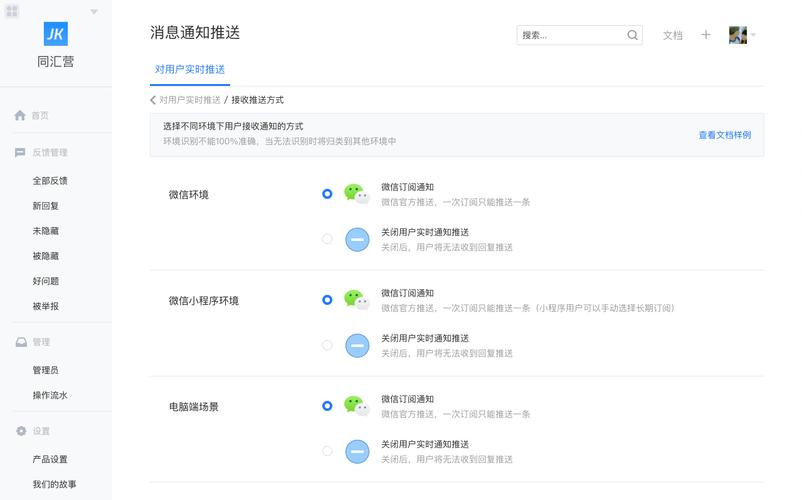Expand the dropdown arrow above the logo
The height and width of the screenshot is (500, 802).
point(94,12)
